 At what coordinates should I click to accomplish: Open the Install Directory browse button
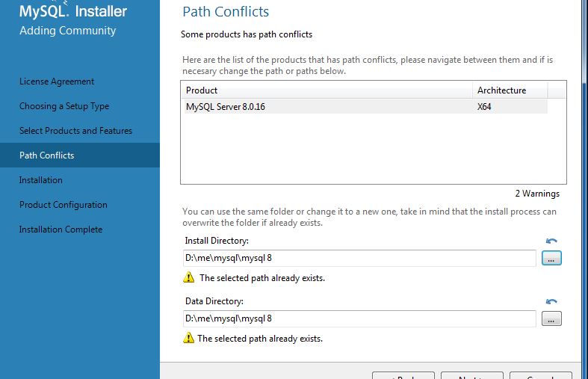point(551,258)
